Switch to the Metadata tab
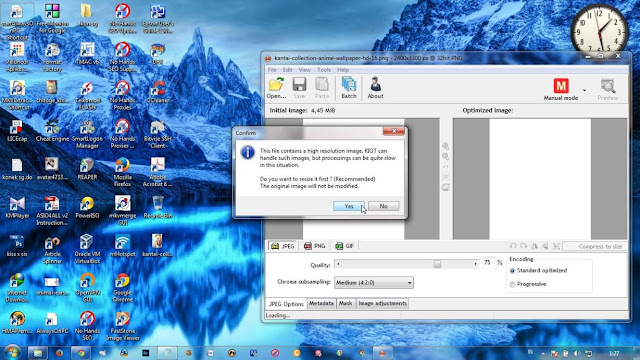The image size is (640, 360). click(321, 303)
